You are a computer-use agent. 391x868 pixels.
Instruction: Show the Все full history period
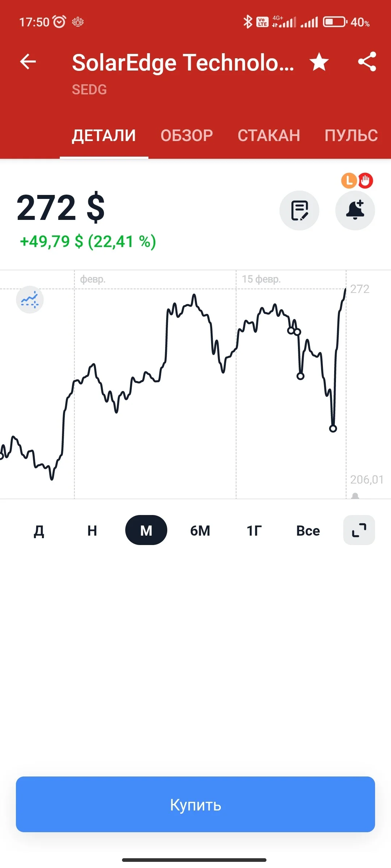click(x=308, y=531)
